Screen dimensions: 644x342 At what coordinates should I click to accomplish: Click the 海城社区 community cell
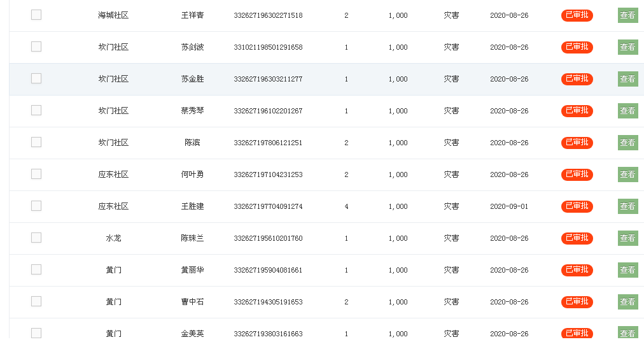(113, 15)
